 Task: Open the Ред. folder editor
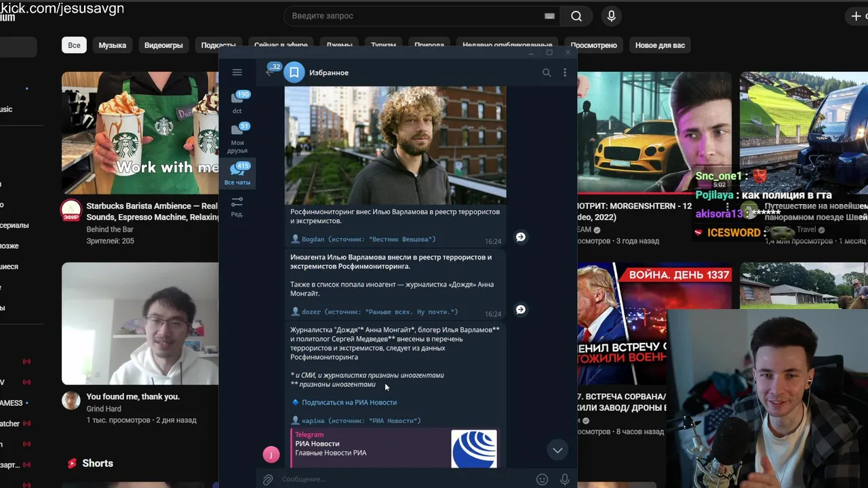point(237,207)
